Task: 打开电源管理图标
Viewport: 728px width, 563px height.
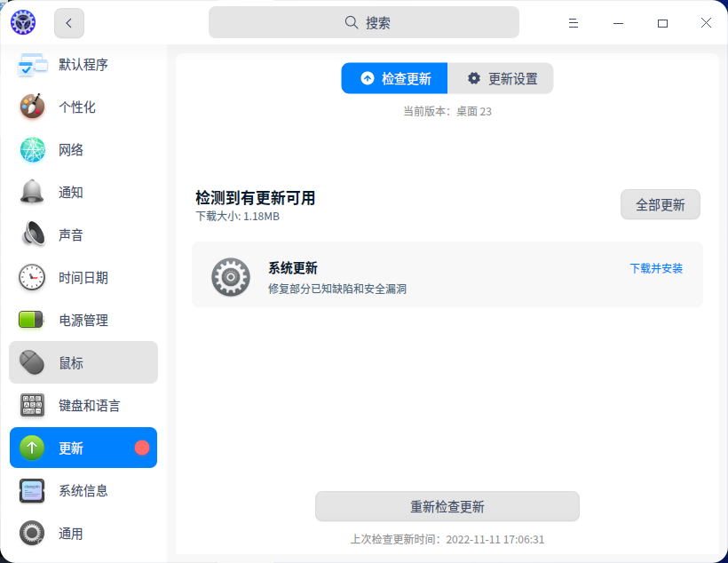Action: pyautogui.click(x=32, y=320)
